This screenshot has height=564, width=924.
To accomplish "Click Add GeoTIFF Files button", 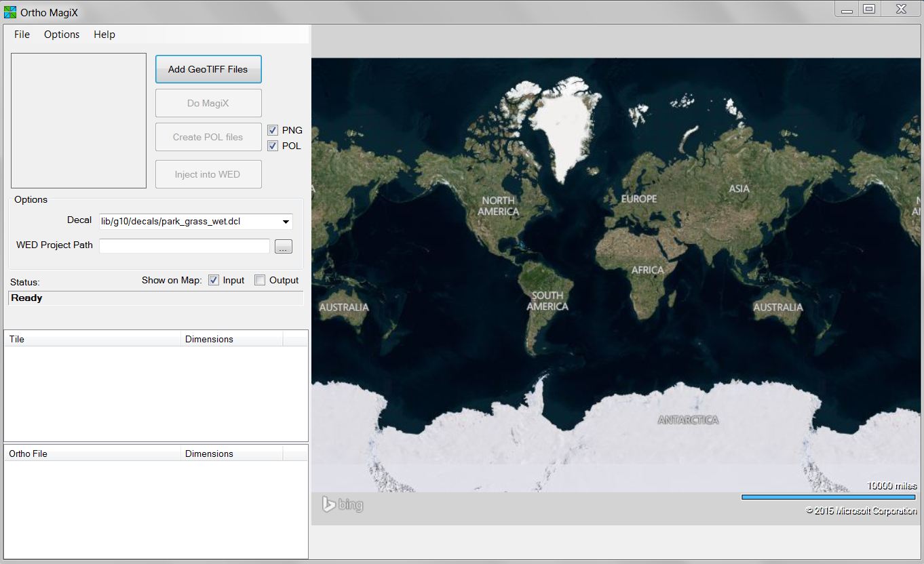I will (208, 69).
